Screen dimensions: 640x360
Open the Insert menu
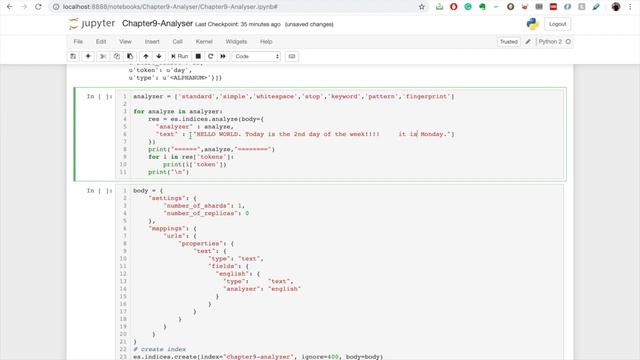[x=152, y=42]
